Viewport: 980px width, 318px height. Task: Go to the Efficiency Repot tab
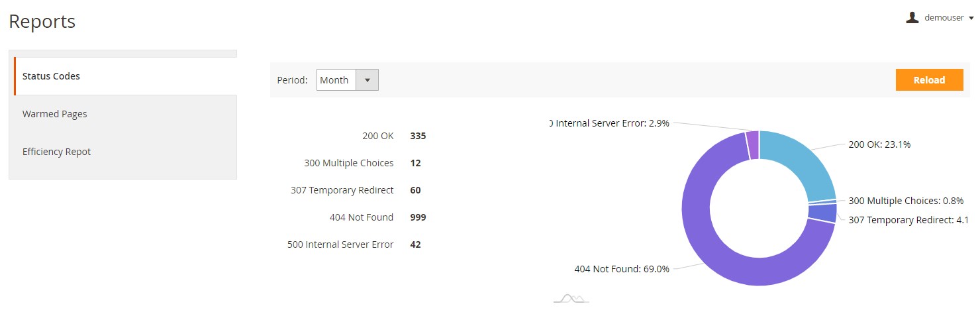[x=57, y=152]
